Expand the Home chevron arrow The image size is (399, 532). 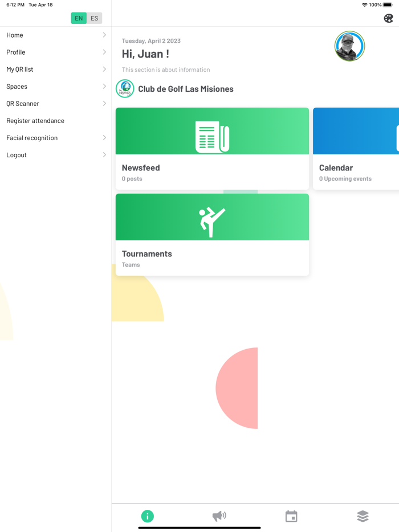click(104, 35)
